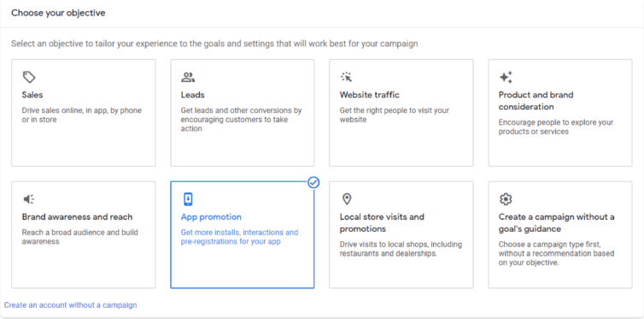Select the Sales objective title

32,95
